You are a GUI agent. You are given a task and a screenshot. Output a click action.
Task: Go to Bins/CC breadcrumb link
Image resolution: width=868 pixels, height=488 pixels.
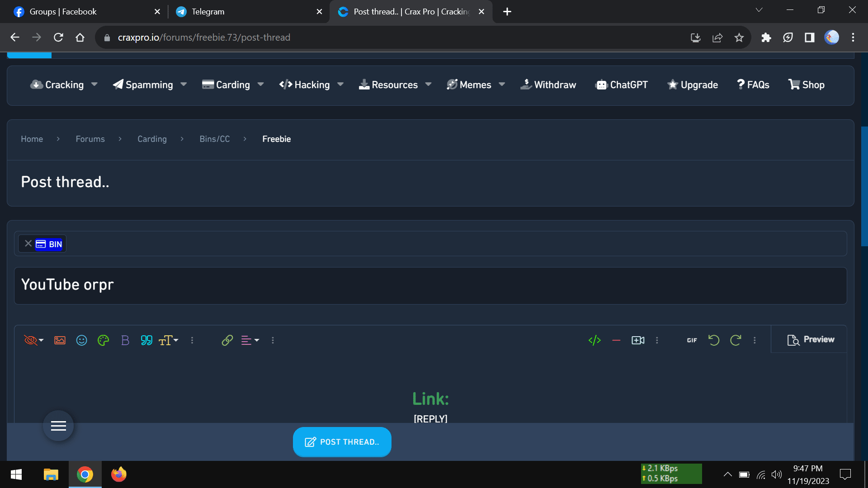[214, 139]
